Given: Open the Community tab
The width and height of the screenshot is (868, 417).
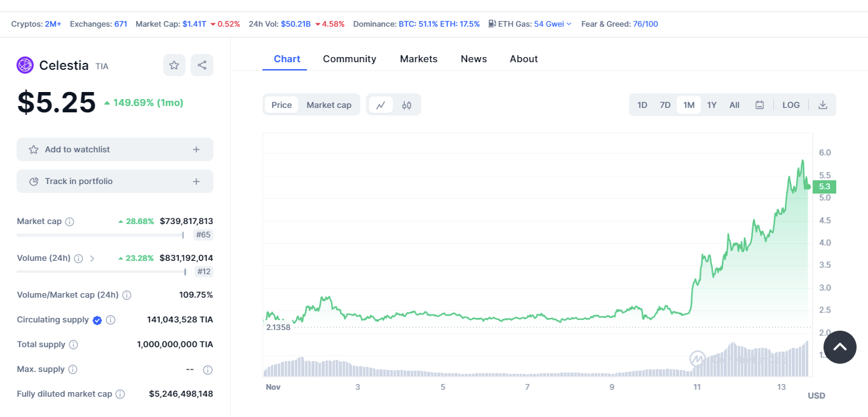Looking at the screenshot, I should point(349,59).
